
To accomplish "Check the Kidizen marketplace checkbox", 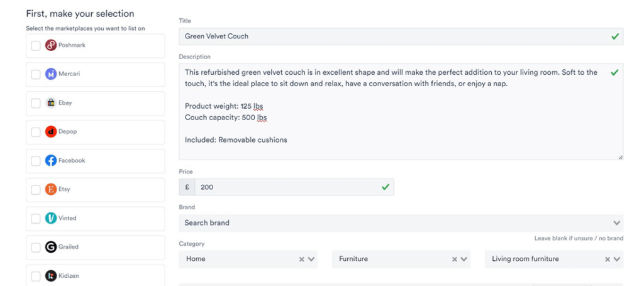I will click(36, 276).
